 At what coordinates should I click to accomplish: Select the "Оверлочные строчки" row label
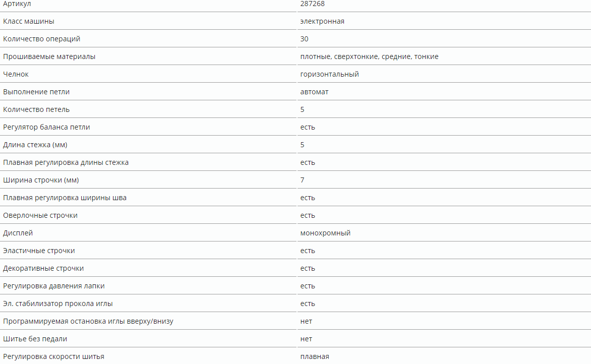(x=40, y=215)
